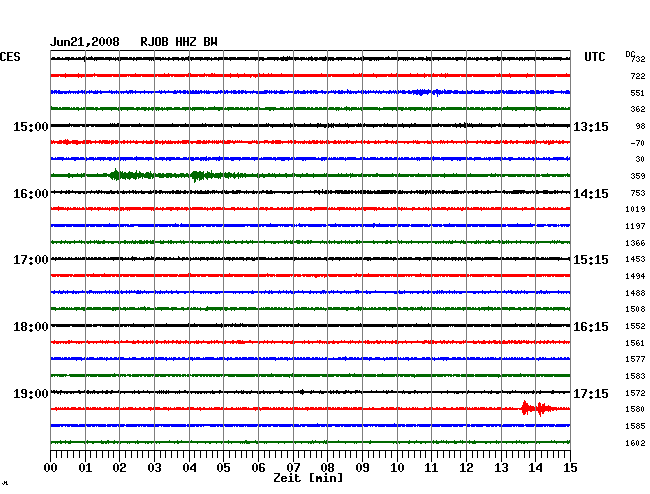Screen dimensions: 650x494
Task: Select the station label RJOB HHZ BW
Action: pyautogui.click(x=179, y=42)
